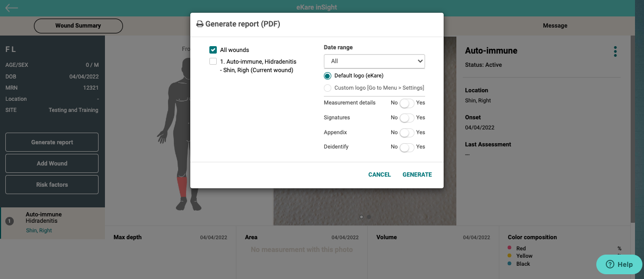The image size is (644, 279).
Task: Enable the Measurement details toggle
Action: [x=407, y=103]
